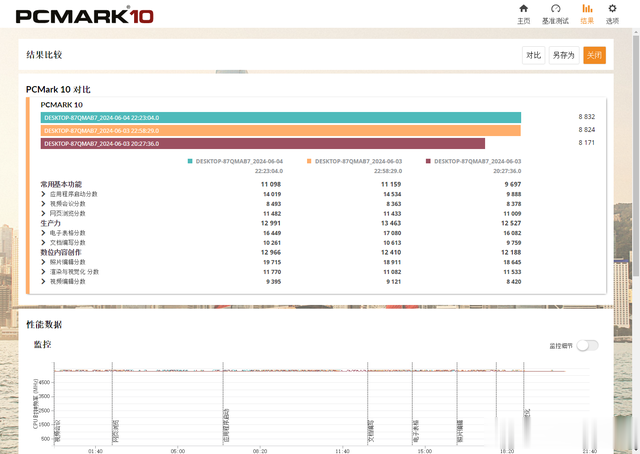
Task: Expand the 电子表格分数 row
Action: click(43, 233)
